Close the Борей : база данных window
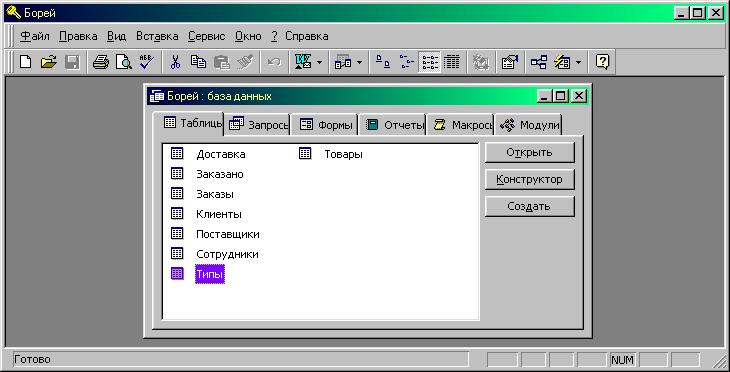The image size is (730, 372). pos(578,96)
